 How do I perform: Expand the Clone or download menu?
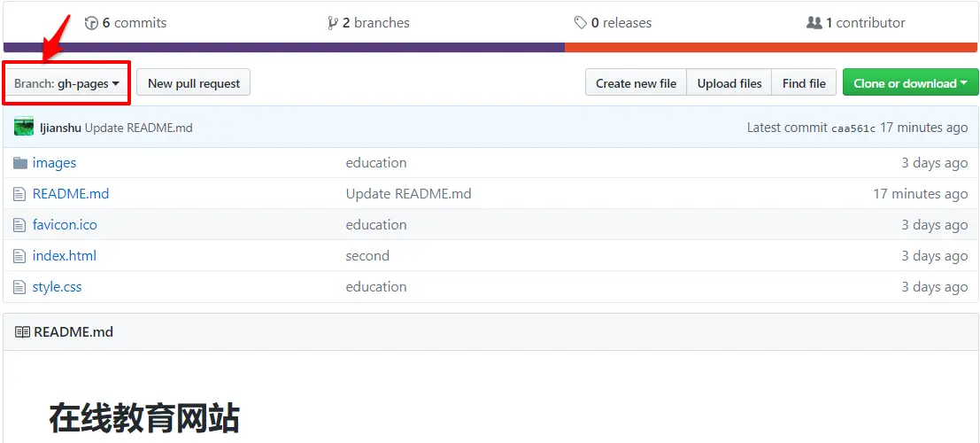click(911, 82)
